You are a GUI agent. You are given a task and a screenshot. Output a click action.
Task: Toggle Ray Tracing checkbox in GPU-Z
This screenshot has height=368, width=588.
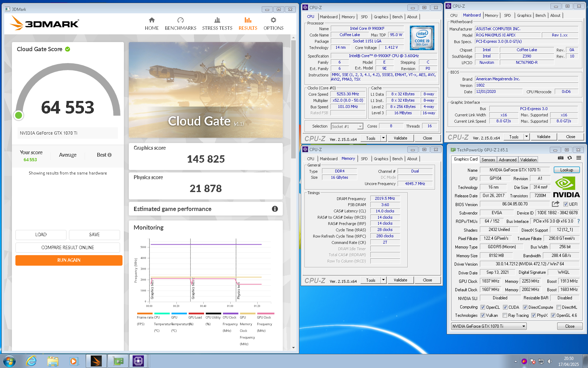tap(505, 315)
